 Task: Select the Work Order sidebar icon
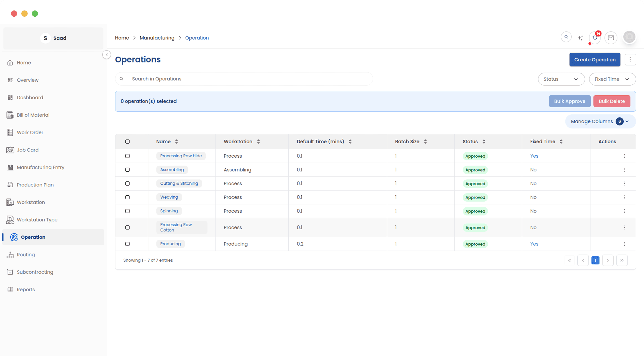pos(10,132)
